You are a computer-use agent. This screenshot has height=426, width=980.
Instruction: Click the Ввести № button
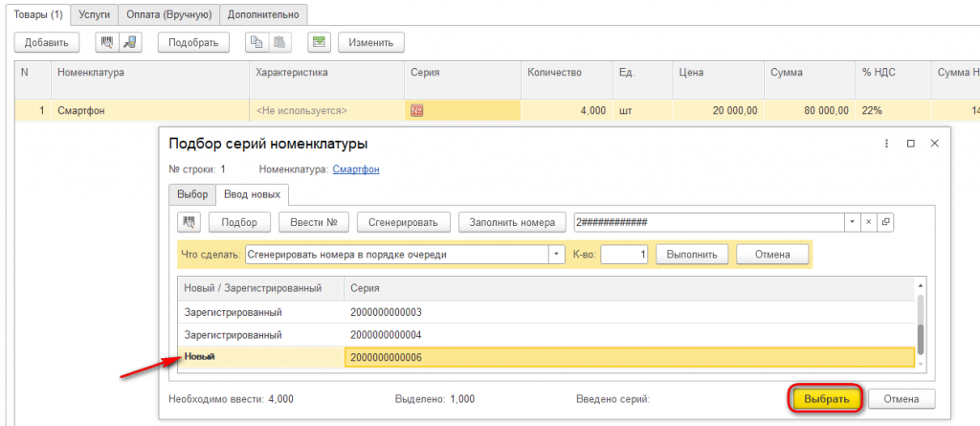tap(314, 222)
